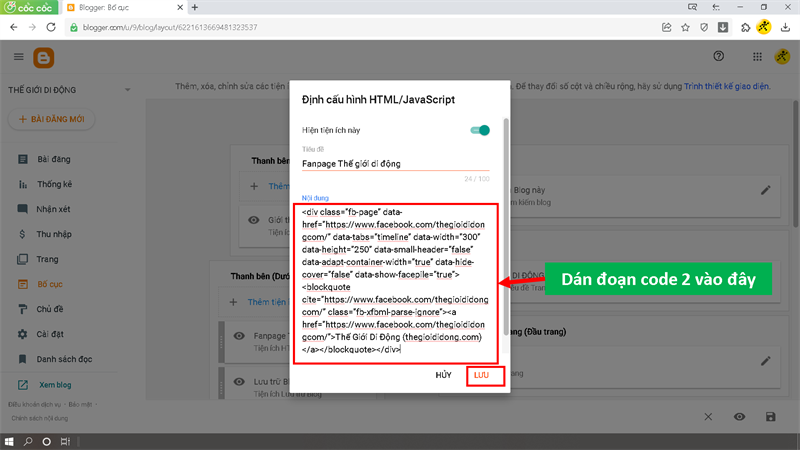The height and width of the screenshot is (450, 800).
Task: Click the Blogger logo icon
Action: click(44, 58)
